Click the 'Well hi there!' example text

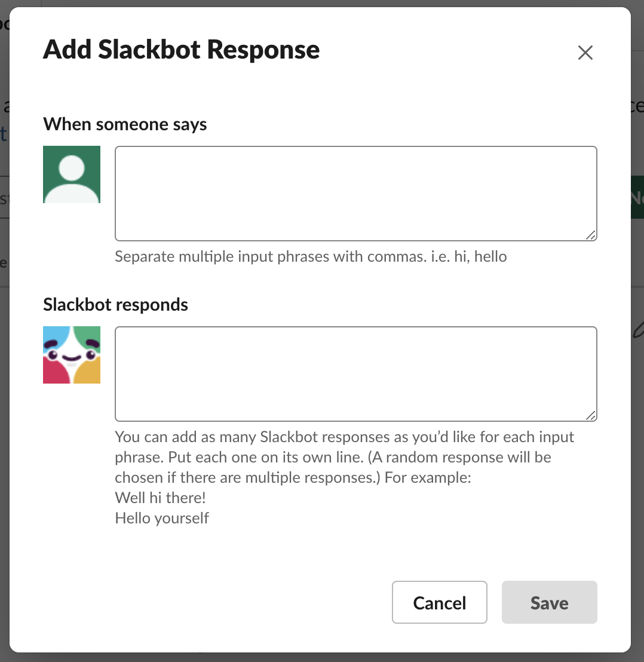coord(160,498)
